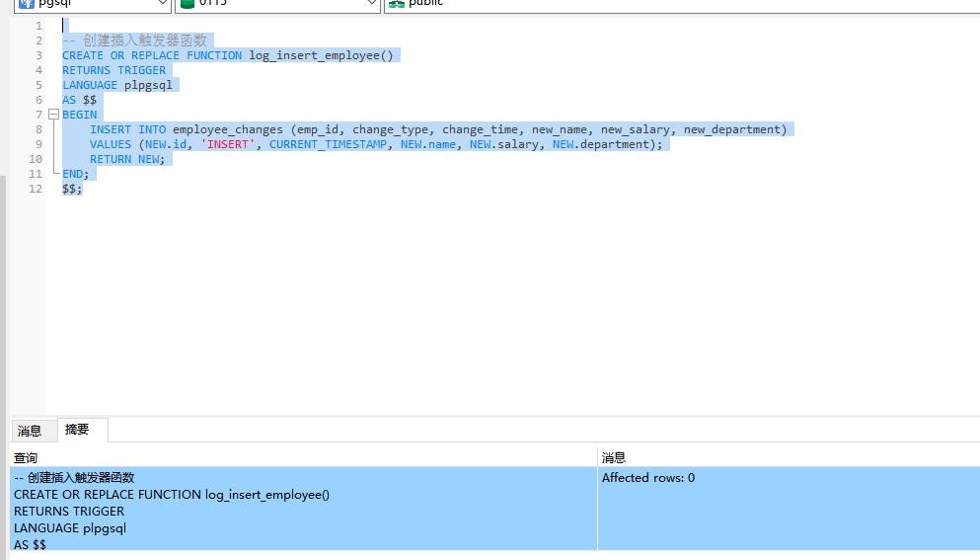Image resolution: width=980 pixels, height=560 pixels.
Task: Open the public schema dropdown
Action: [x=681, y=4]
